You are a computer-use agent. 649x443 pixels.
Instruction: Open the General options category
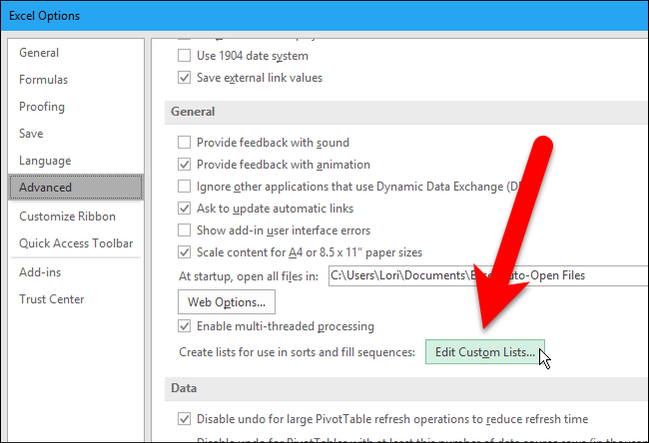pyautogui.click(x=39, y=53)
